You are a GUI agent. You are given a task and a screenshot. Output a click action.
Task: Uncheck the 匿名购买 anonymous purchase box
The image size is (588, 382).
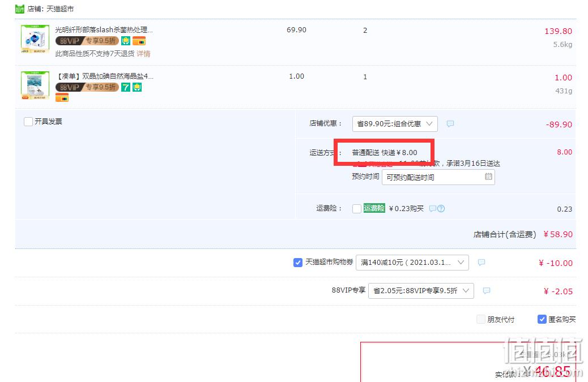tap(542, 319)
